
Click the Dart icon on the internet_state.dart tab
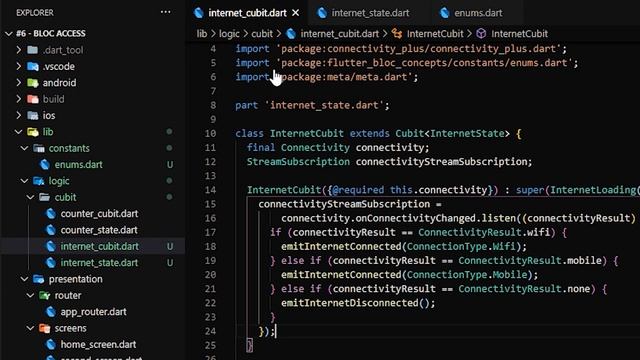pos(322,13)
